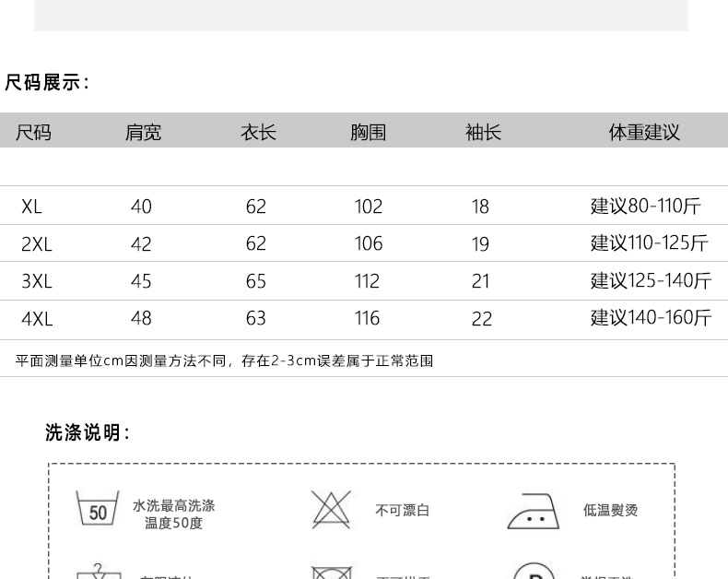Click the 建议140-160斤 weight suggestion
The width and height of the screenshot is (728, 579).
click(652, 318)
